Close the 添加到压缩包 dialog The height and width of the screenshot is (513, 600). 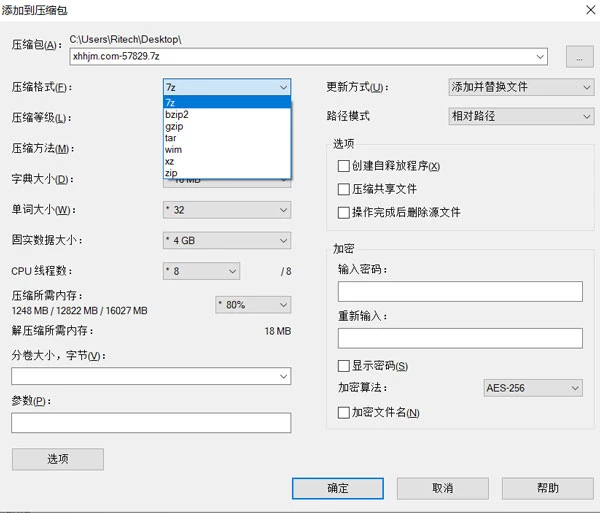[590, 10]
